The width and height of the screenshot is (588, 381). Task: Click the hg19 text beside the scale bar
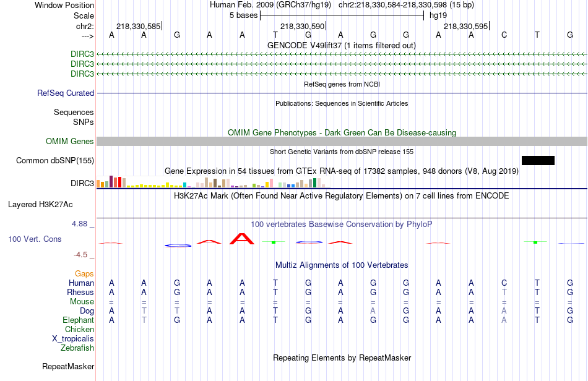pos(438,15)
